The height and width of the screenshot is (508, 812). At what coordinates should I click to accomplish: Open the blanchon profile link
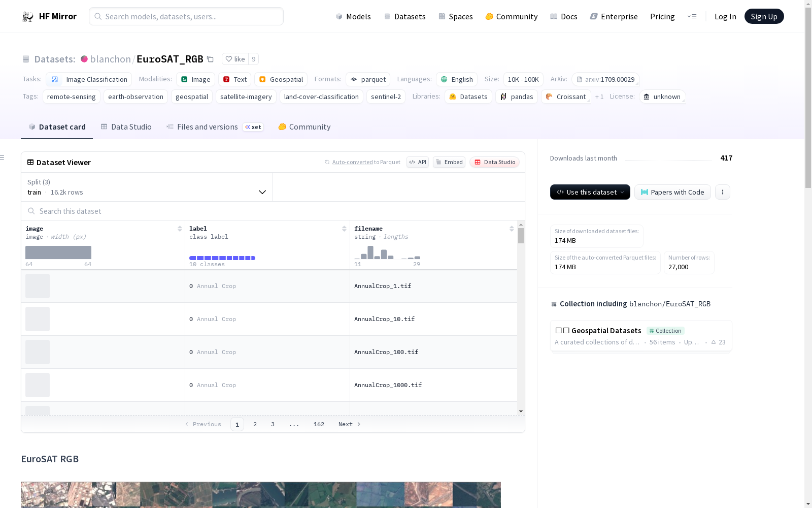coord(111,59)
